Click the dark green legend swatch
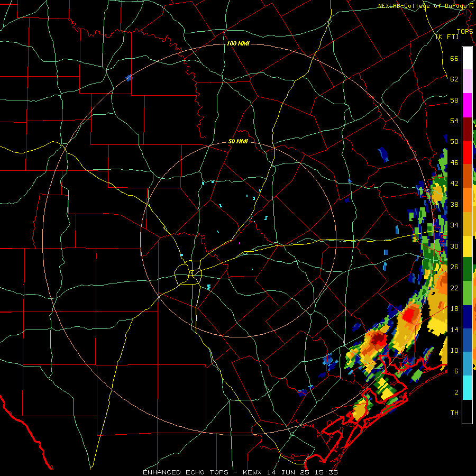Screen dimensions: 476x476 (x=467, y=269)
